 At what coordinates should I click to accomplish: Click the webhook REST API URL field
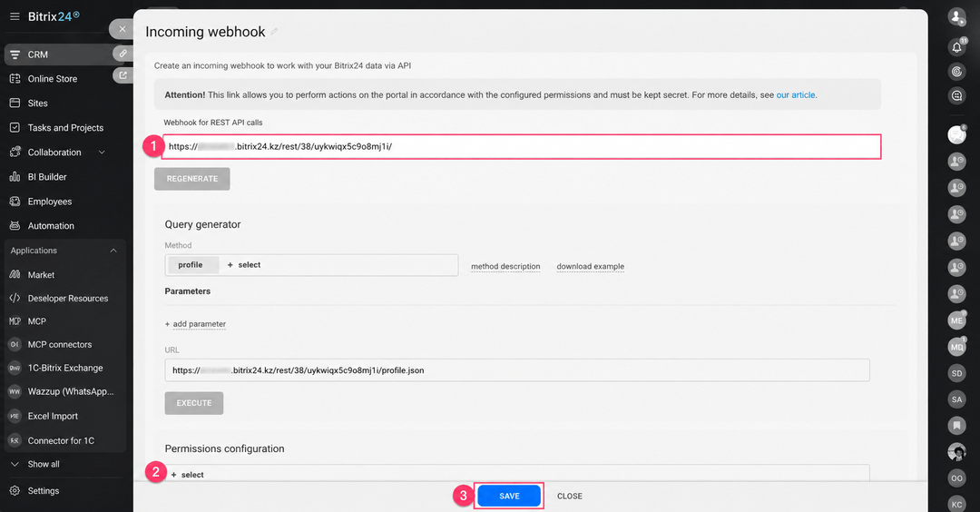(x=521, y=146)
